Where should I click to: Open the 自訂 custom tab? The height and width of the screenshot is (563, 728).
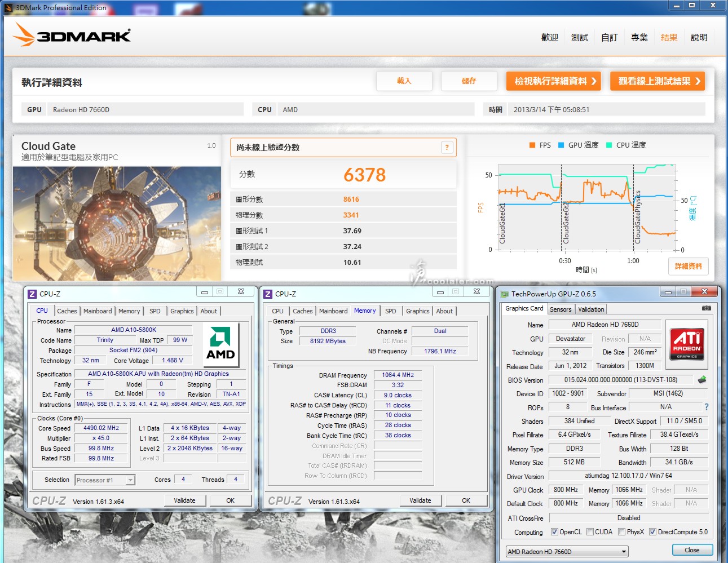(x=610, y=37)
